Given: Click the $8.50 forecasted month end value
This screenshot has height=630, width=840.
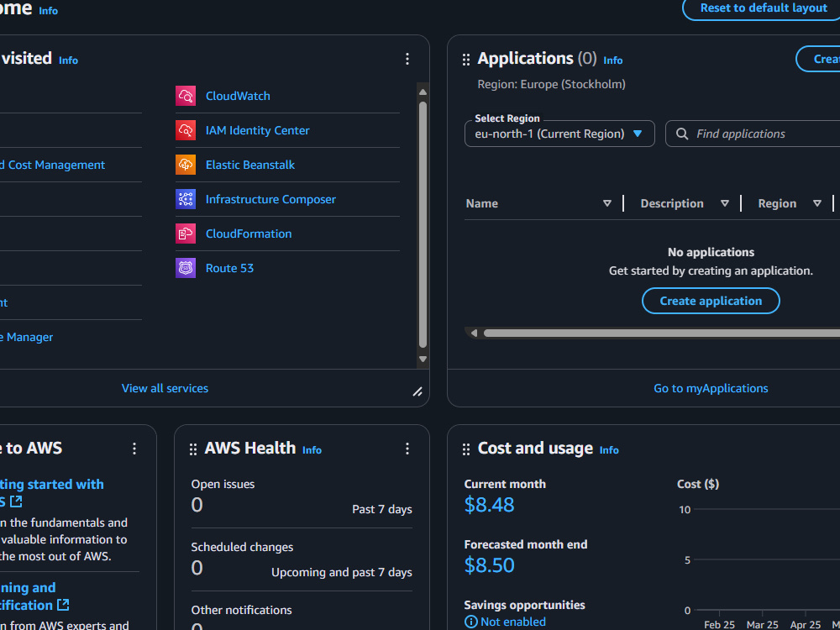Looking at the screenshot, I should click(489, 565).
